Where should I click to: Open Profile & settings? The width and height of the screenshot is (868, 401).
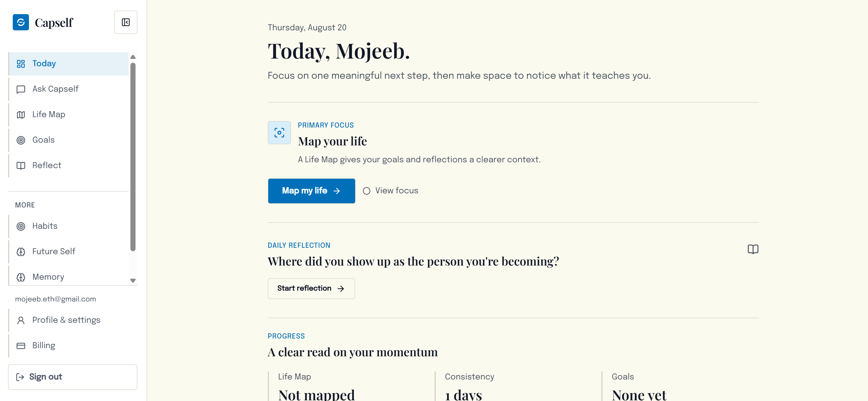click(73, 320)
